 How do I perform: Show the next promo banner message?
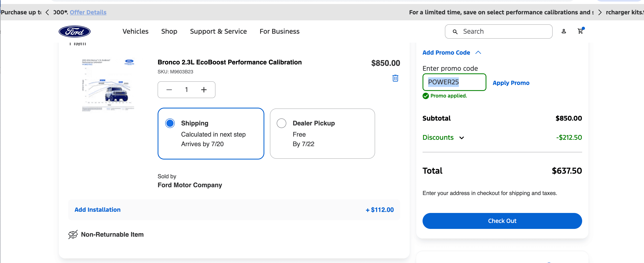(x=600, y=12)
